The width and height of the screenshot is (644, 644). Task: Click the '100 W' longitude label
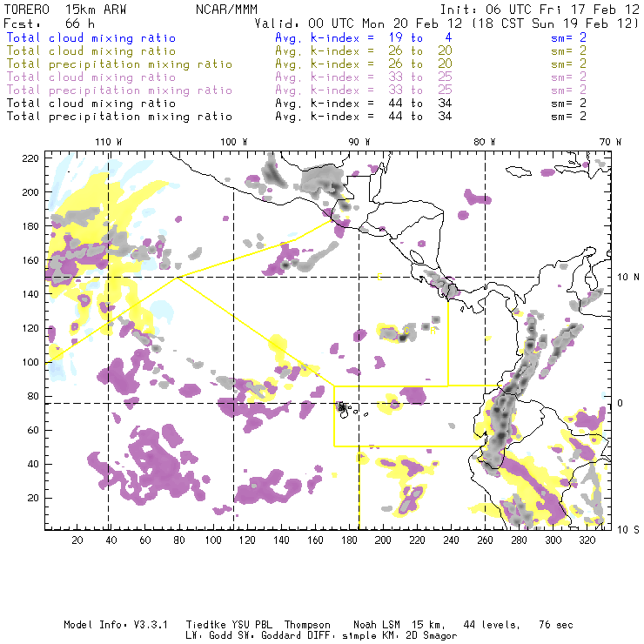pos(234,142)
